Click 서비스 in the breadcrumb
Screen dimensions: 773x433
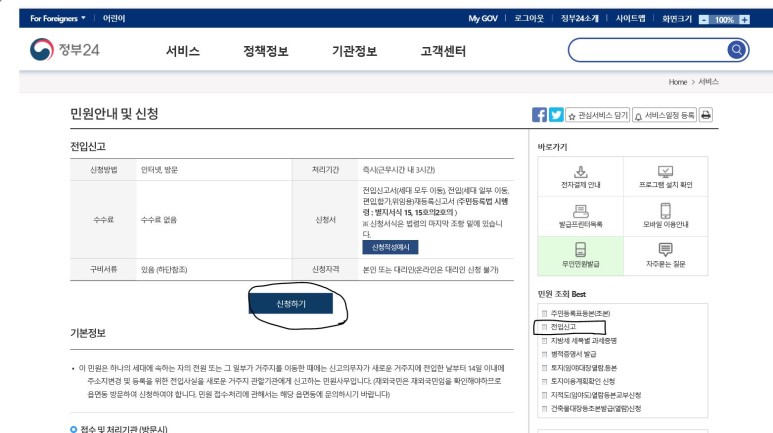[708, 82]
